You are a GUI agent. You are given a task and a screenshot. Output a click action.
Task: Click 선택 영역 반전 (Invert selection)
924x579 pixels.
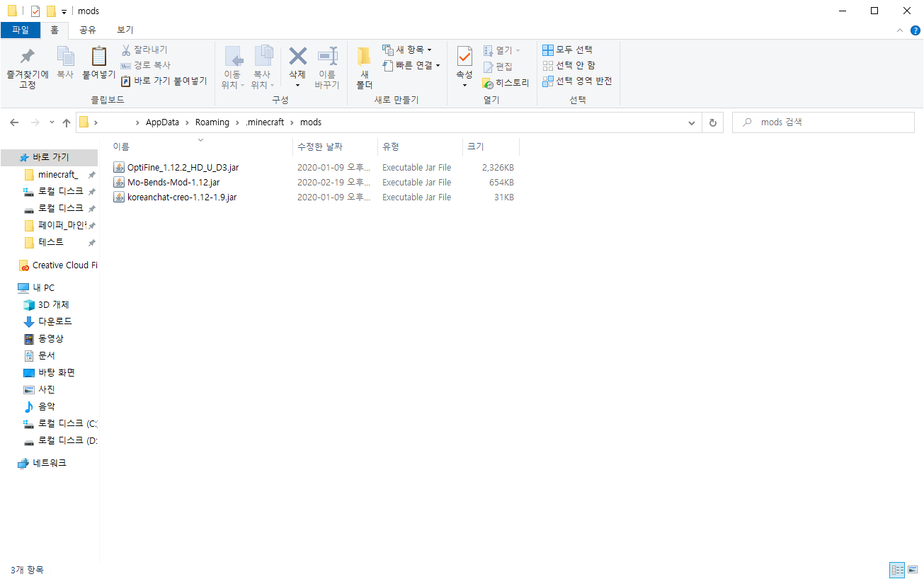[577, 81]
